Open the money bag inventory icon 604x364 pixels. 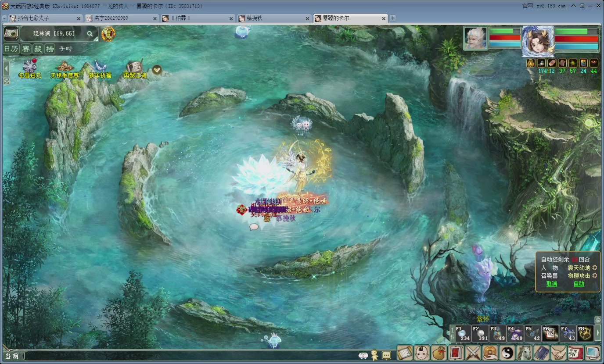point(439,353)
